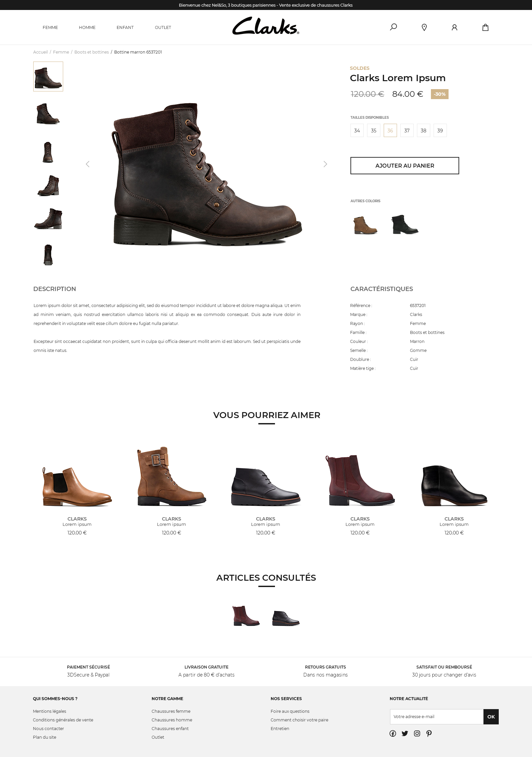Select the second boot thumbnail image

coord(48,113)
